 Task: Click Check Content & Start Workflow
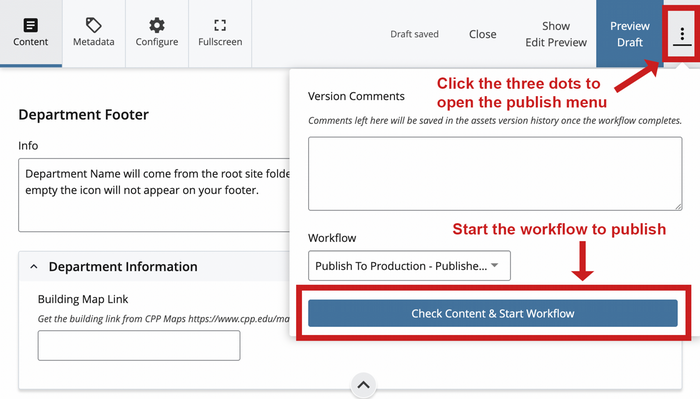click(x=492, y=313)
